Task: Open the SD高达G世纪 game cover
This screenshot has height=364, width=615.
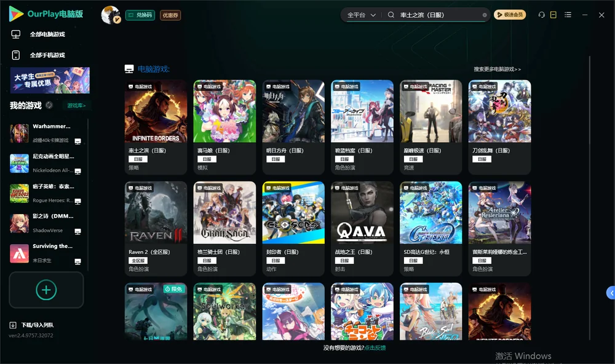Action: tap(430, 213)
